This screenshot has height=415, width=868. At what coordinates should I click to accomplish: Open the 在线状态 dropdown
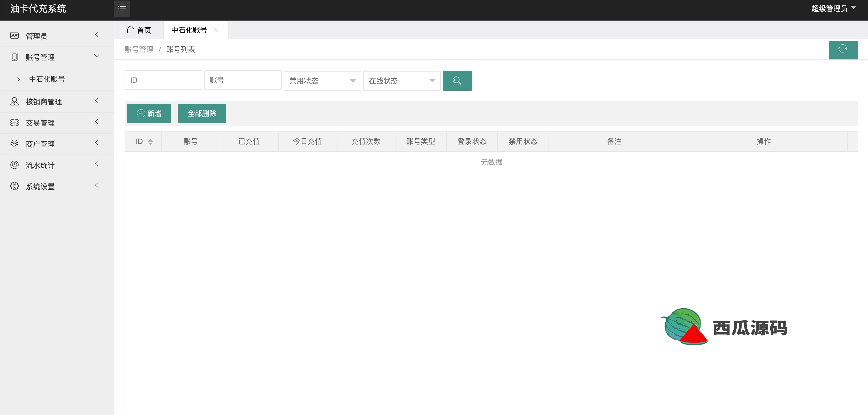pos(402,81)
